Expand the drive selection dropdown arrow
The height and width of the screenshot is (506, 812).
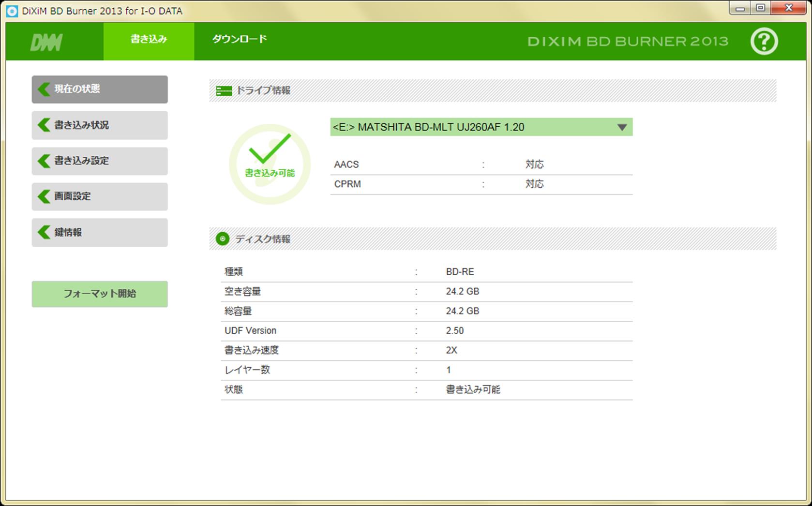(x=622, y=128)
